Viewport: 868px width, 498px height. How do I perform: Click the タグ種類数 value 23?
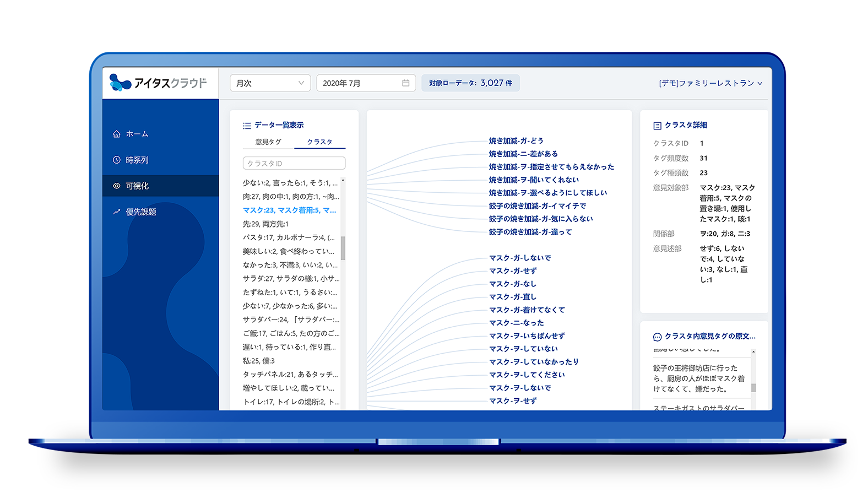tap(704, 173)
